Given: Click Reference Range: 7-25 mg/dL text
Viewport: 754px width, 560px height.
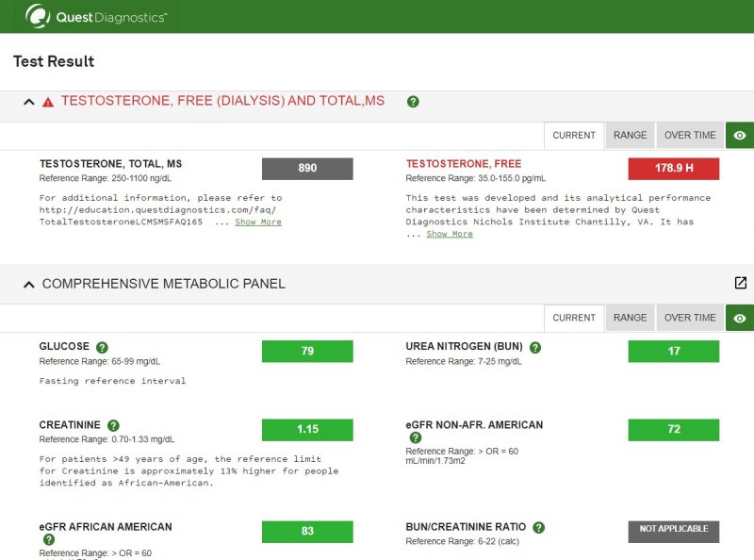Looking at the screenshot, I should 464,361.
